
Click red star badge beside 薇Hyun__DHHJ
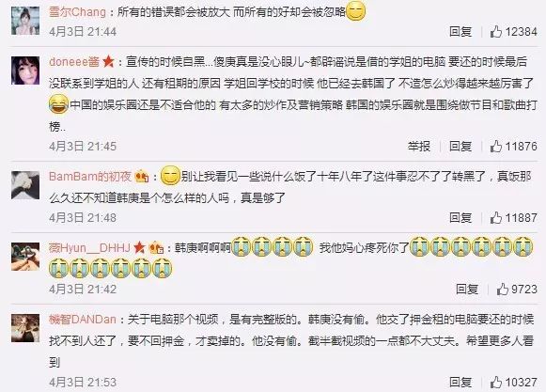pos(139,248)
